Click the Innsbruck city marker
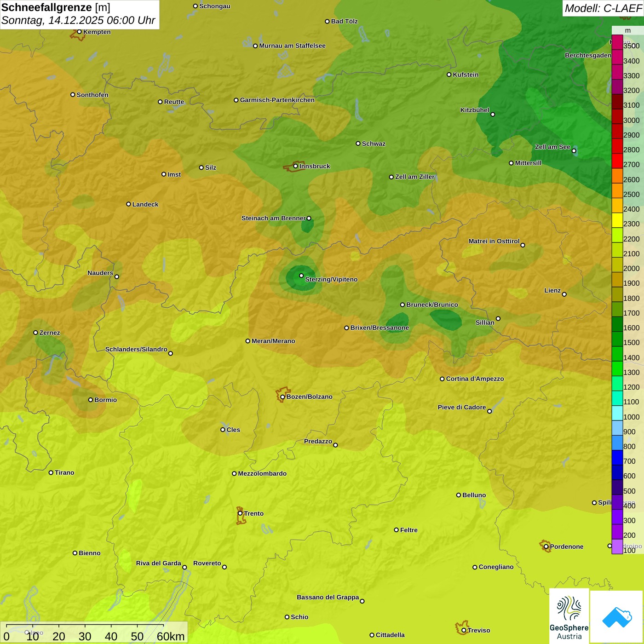 coord(296,166)
